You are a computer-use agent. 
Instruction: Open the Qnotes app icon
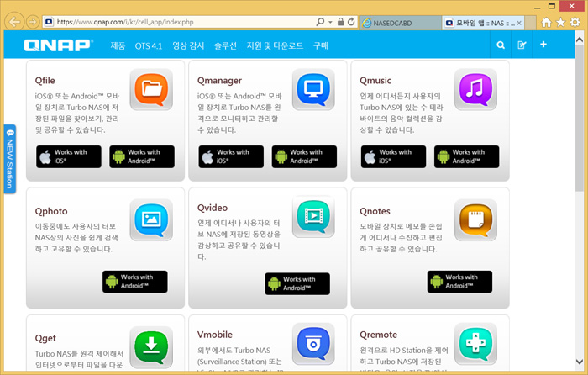[476, 220]
